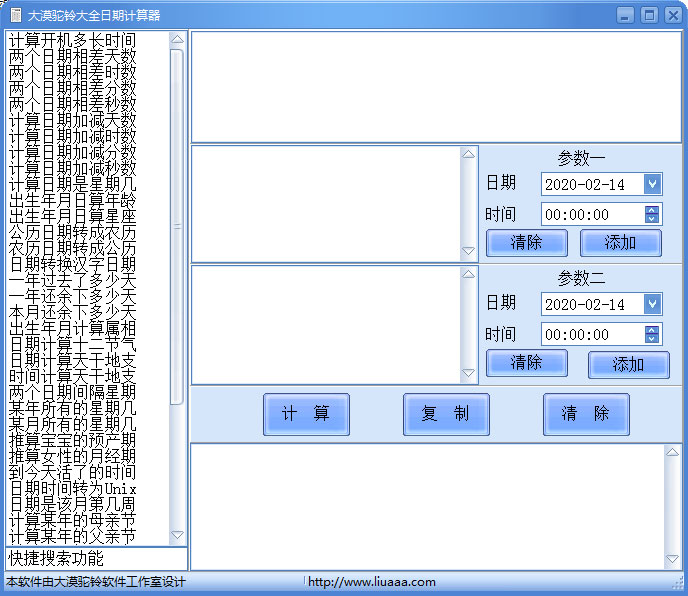Click 参数一 text box scroll down arrow
The image size is (688, 596).
pyautogui.click(x=469, y=251)
